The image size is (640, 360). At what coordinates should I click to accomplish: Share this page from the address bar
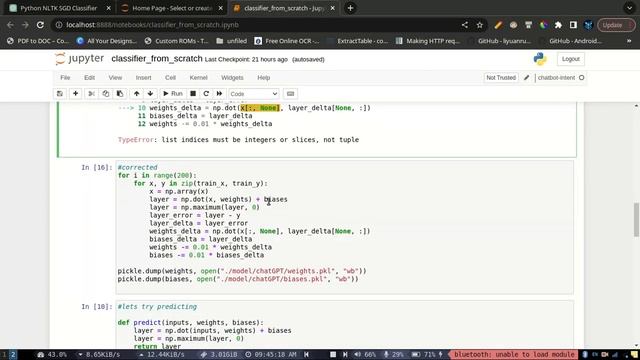click(464, 25)
